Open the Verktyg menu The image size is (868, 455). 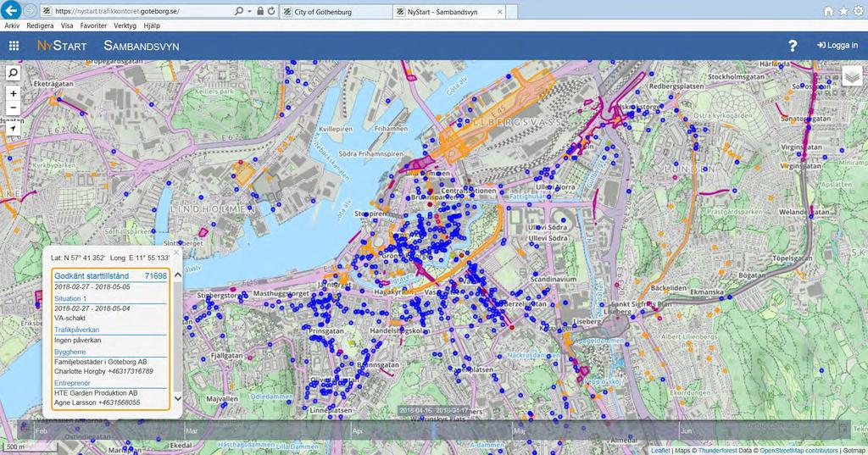[125, 25]
